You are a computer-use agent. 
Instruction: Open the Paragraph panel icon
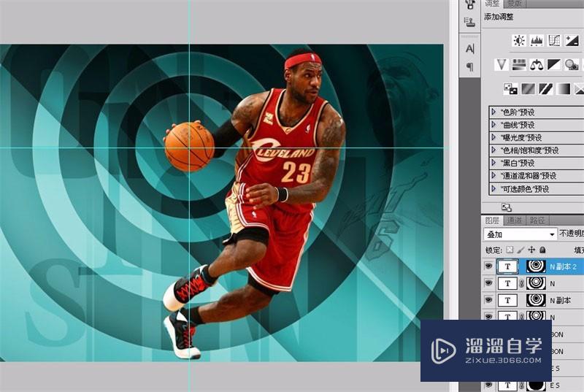[469, 66]
